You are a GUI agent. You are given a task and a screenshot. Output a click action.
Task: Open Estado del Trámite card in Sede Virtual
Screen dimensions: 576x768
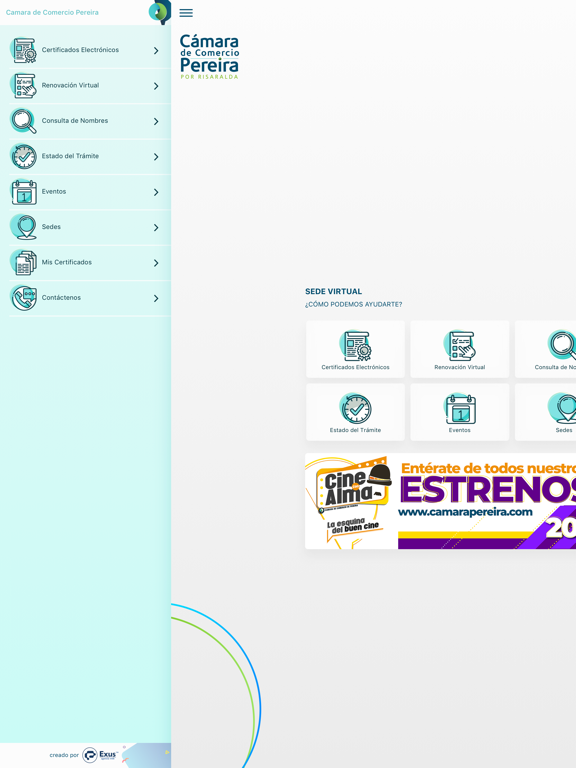356,412
